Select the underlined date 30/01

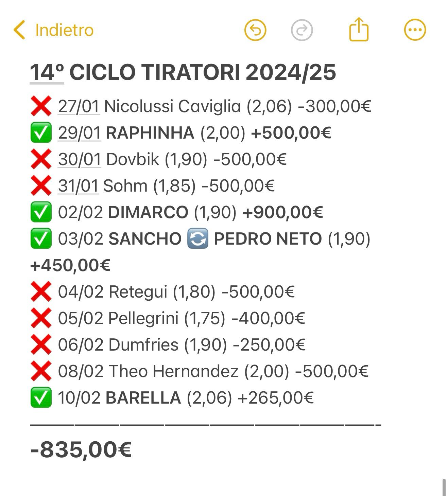pyautogui.click(x=80, y=159)
